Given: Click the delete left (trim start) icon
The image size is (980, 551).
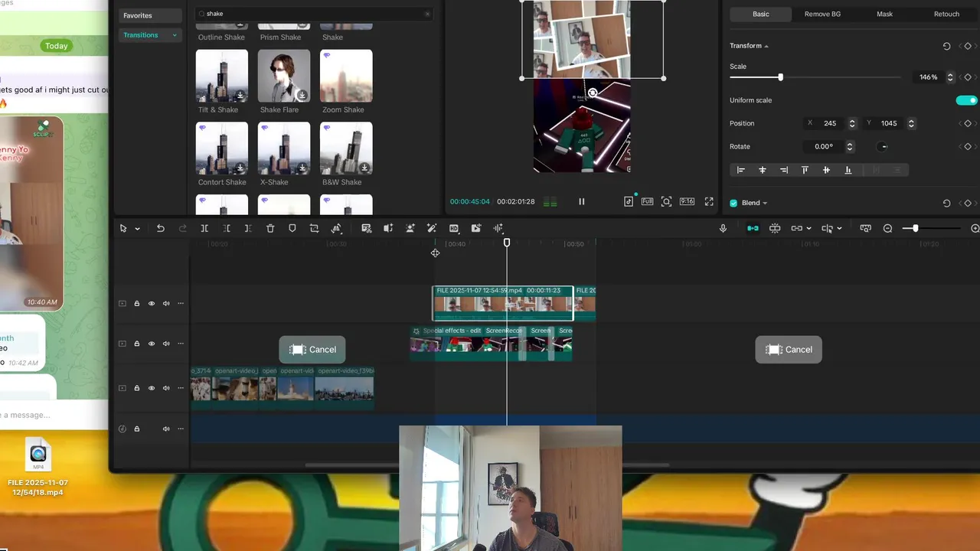Looking at the screenshot, I should coord(227,228).
